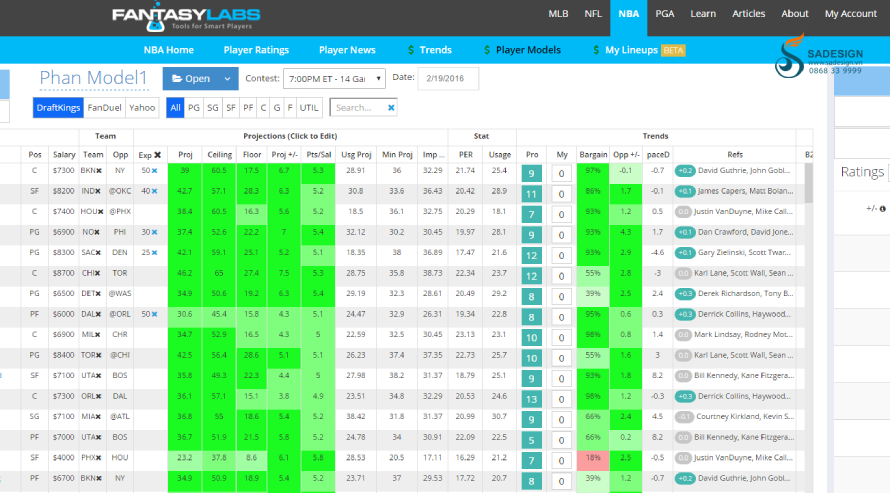
Task: Open My Lineups BETA
Action: pyautogui.click(x=639, y=50)
